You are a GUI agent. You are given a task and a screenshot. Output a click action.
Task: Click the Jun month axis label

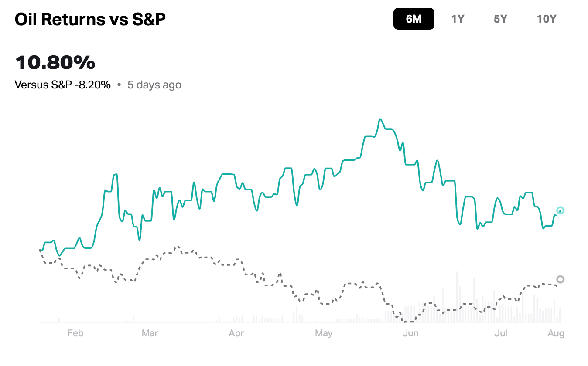tap(410, 333)
